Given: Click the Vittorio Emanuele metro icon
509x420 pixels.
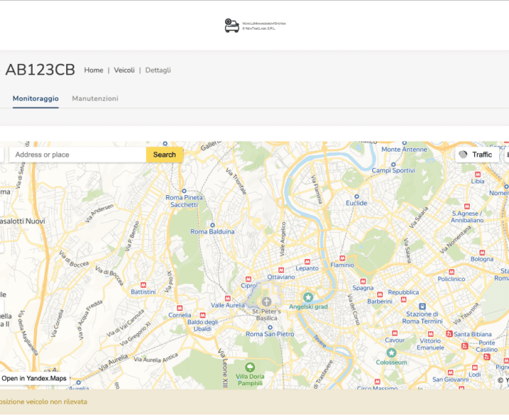Looking at the screenshot, I should click(x=431, y=334).
